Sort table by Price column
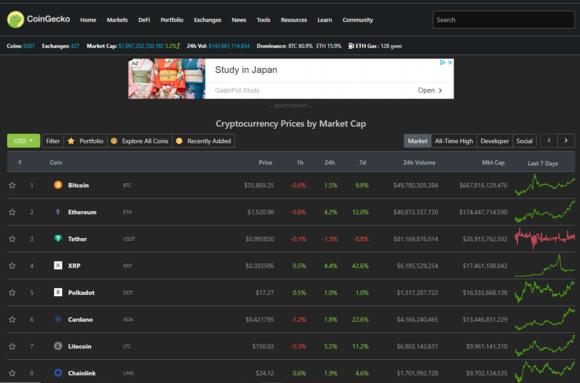The image size is (580, 383). (265, 162)
